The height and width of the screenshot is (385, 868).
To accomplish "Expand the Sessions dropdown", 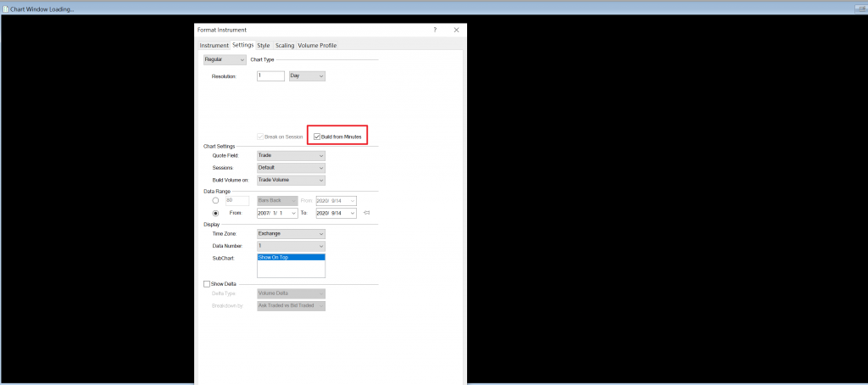I will (291, 168).
